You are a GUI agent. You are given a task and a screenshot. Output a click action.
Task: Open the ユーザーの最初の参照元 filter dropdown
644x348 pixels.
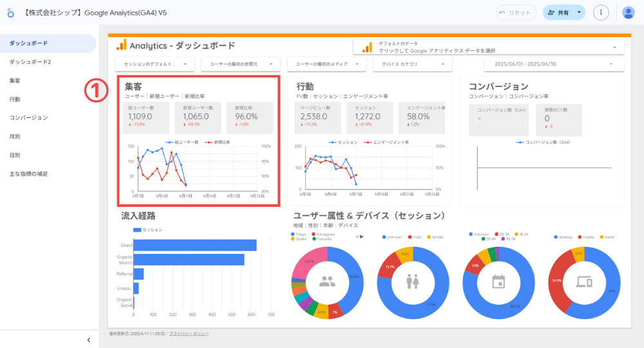tap(241, 64)
